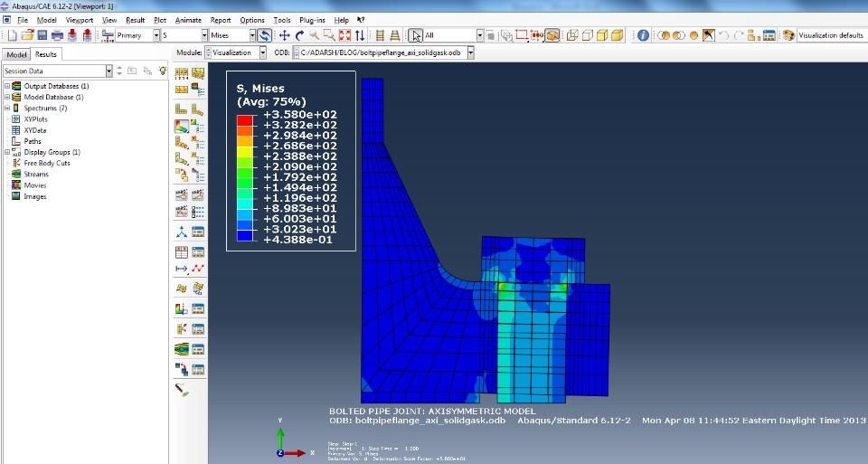Screen dimensions: 868x464
Task: Click the Redo arrow in toolbar
Action: [739, 35]
